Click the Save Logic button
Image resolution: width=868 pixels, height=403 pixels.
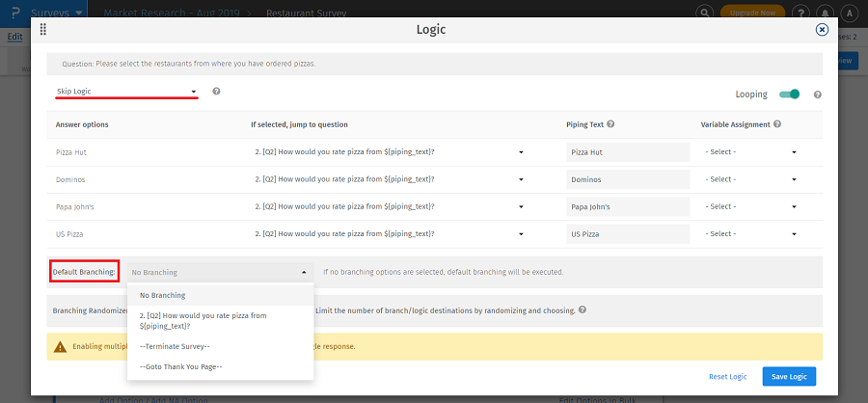[x=790, y=376]
